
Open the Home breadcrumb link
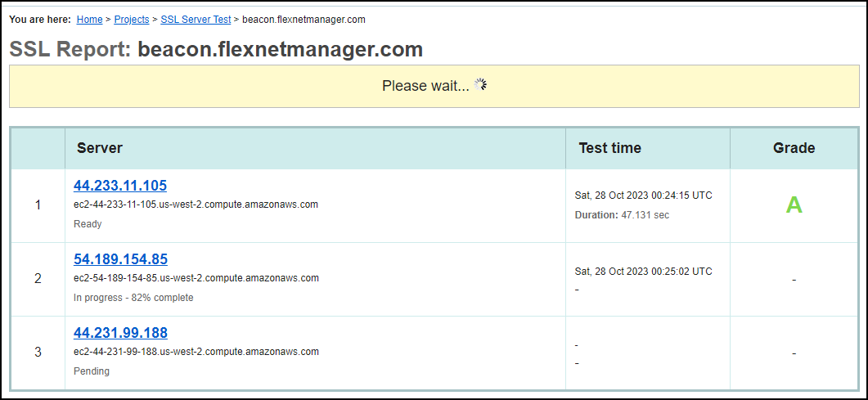pos(89,20)
